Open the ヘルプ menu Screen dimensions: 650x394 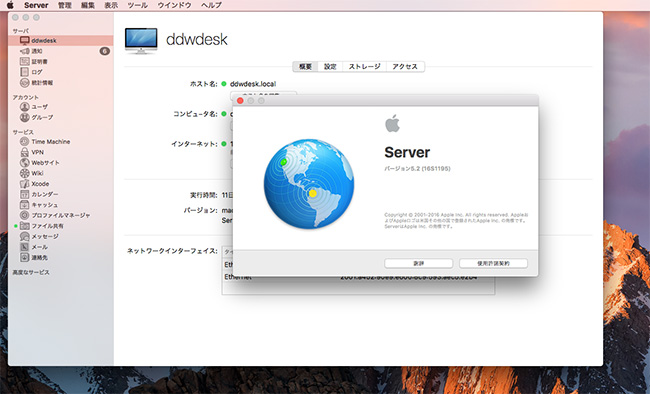pos(211,5)
